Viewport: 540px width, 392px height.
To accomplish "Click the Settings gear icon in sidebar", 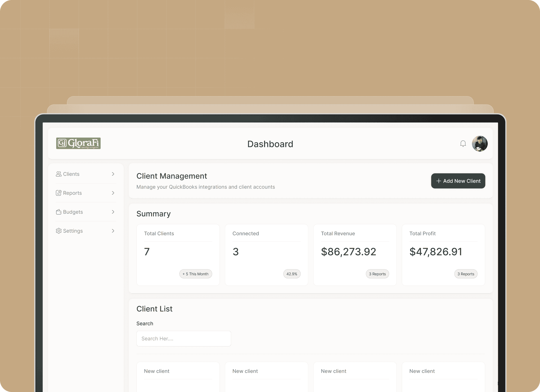I will (58, 231).
